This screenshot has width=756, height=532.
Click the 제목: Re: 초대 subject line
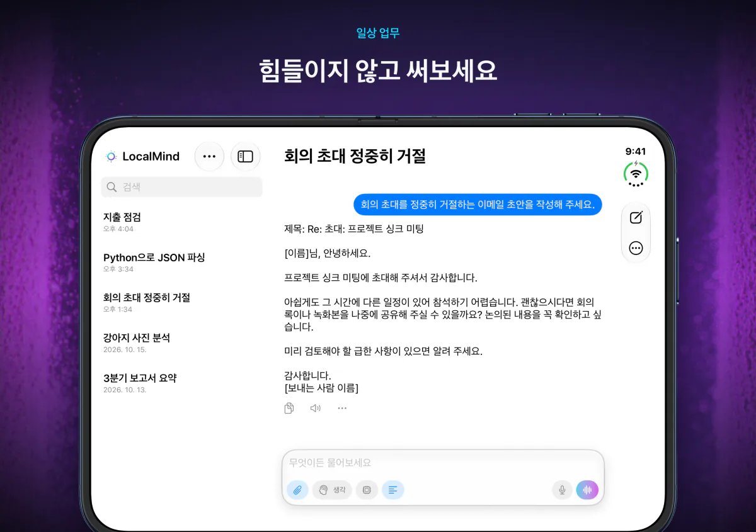click(x=354, y=229)
